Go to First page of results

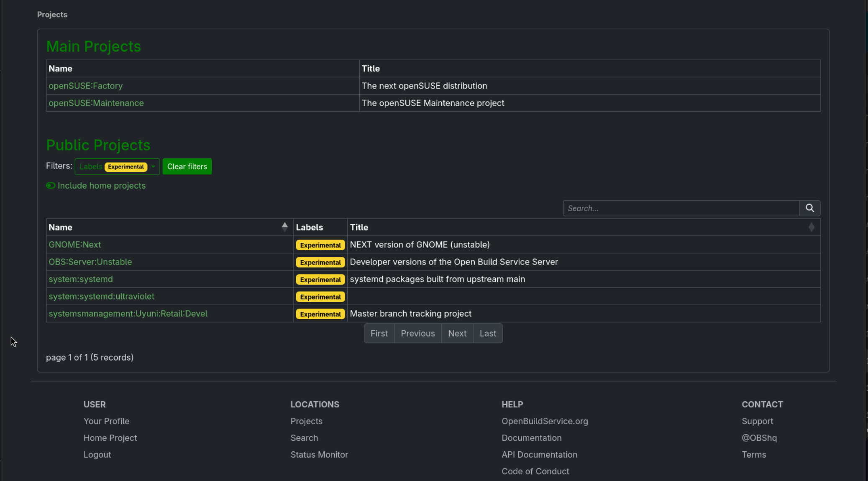(379, 333)
